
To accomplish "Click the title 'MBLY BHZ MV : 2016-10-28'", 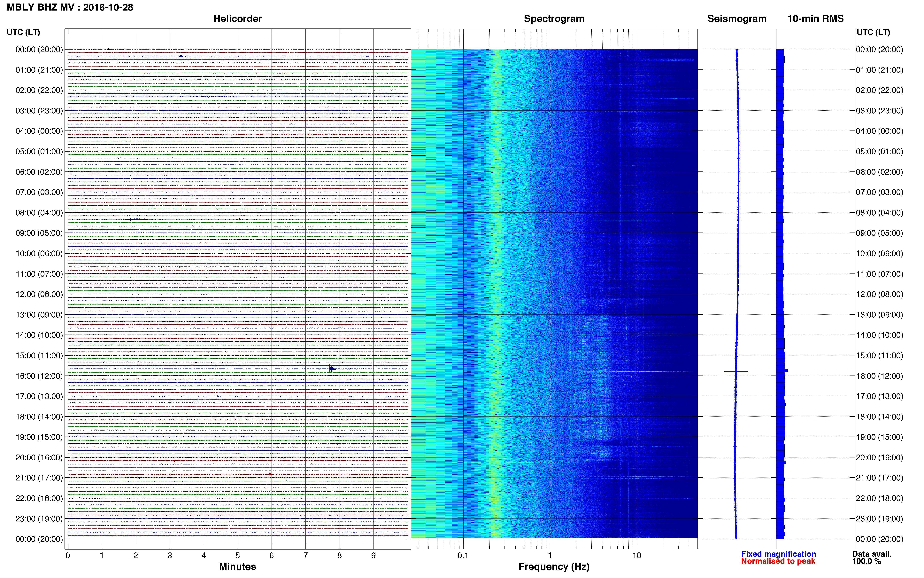I will (70, 7).
